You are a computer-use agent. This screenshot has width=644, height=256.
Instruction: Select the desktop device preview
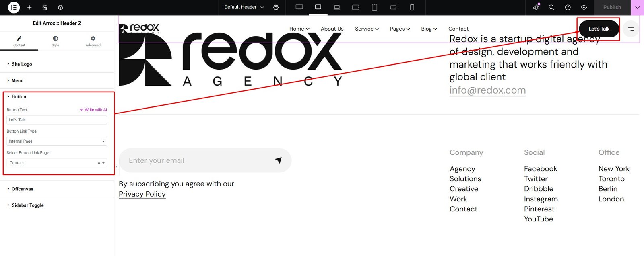coord(318,7)
